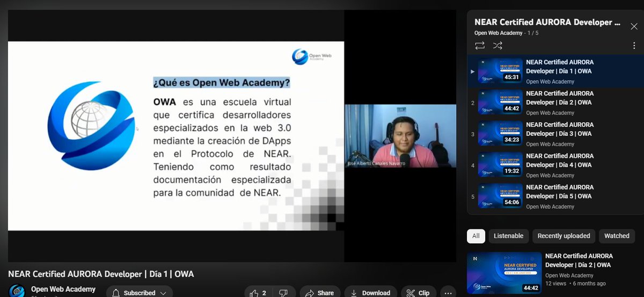Open more actions ellipsis below video
Viewport: 644px width, 297px height.
point(448,293)
